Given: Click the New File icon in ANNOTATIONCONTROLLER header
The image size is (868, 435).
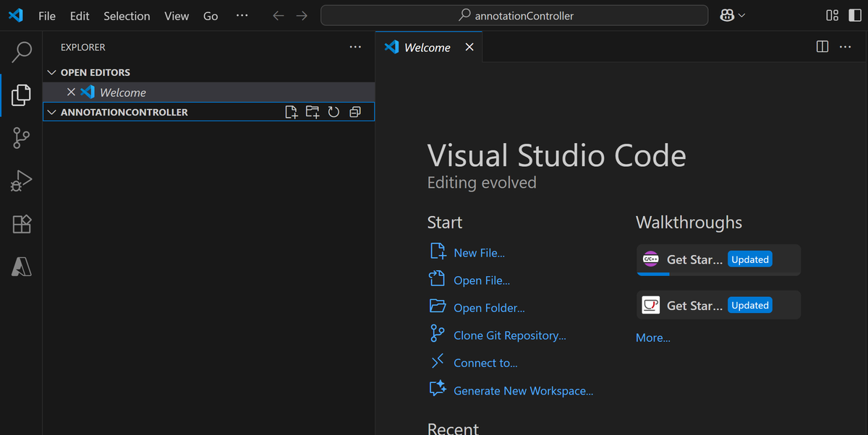Looking at the screenshot, I should [x=291, y=112].
